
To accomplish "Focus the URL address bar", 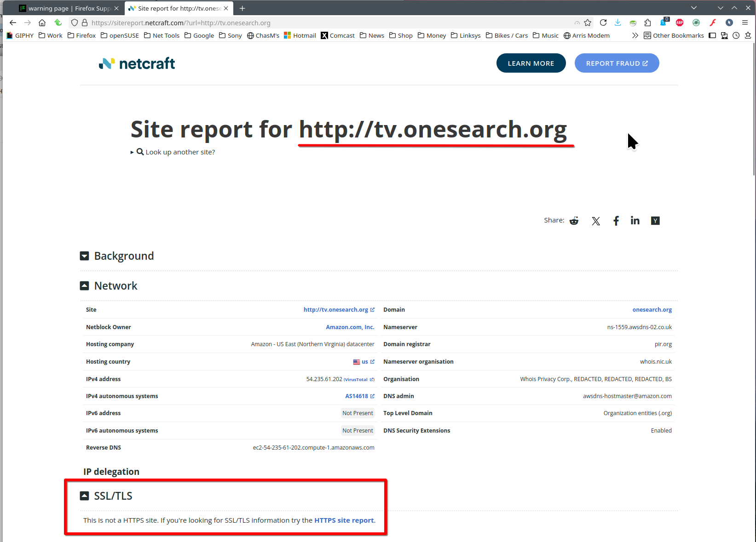I will (331, 23).
